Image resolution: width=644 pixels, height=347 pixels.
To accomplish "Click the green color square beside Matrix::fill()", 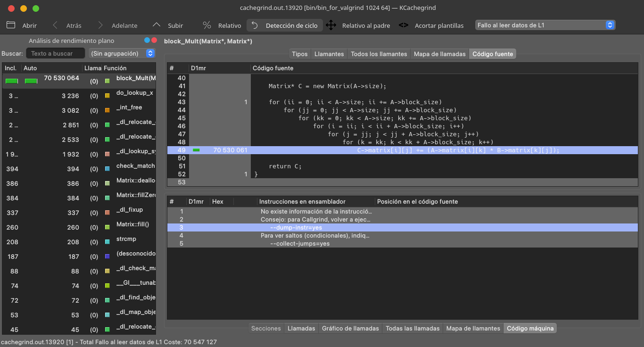I will pyautogui.click(x=107, y=227).
